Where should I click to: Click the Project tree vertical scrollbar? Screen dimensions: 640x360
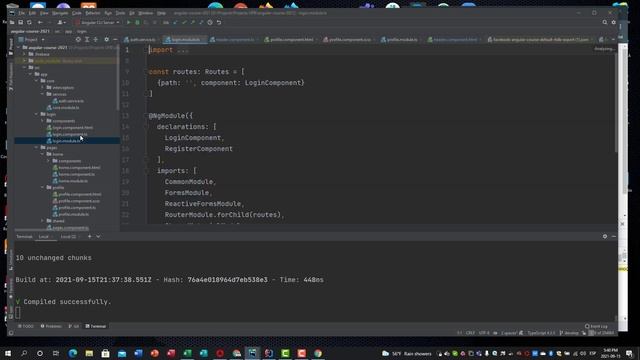118,78
